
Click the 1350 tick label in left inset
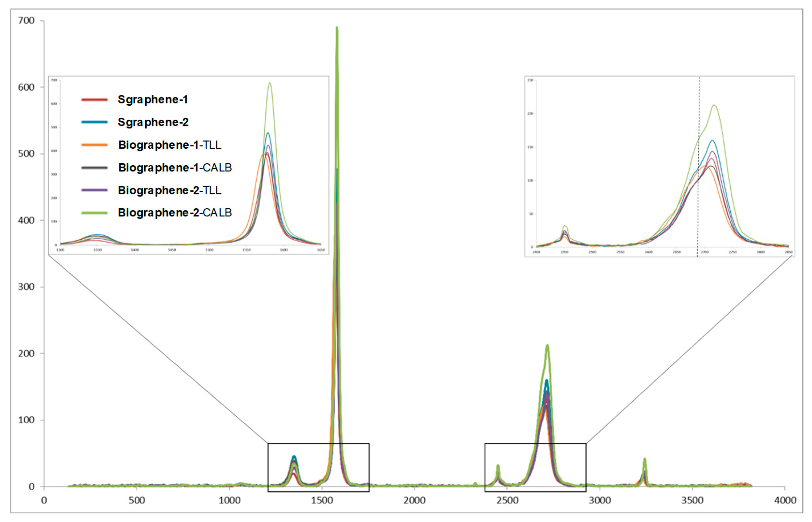[x=98, y=250]
